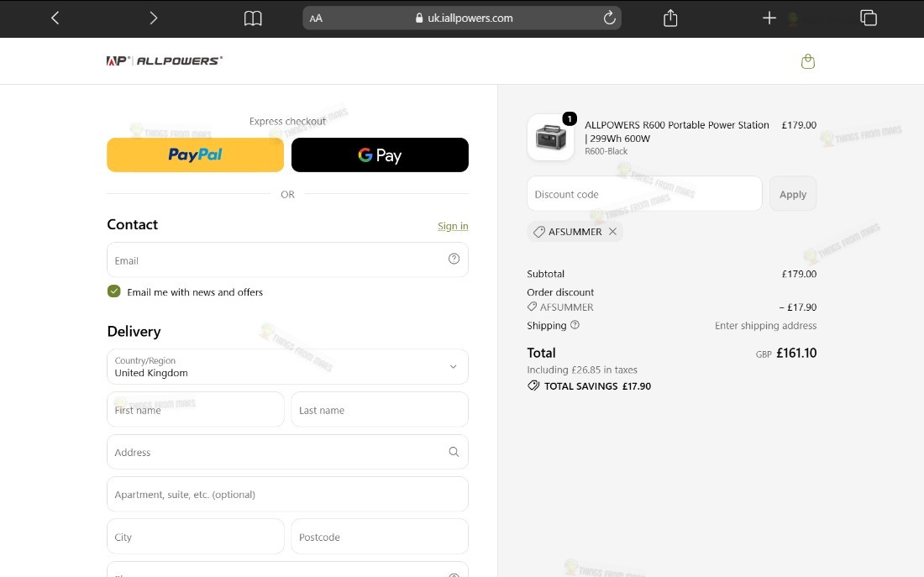This screenshot has height=577, width=924.
Task: Open the AA reader text options
Action: point(316,18)
